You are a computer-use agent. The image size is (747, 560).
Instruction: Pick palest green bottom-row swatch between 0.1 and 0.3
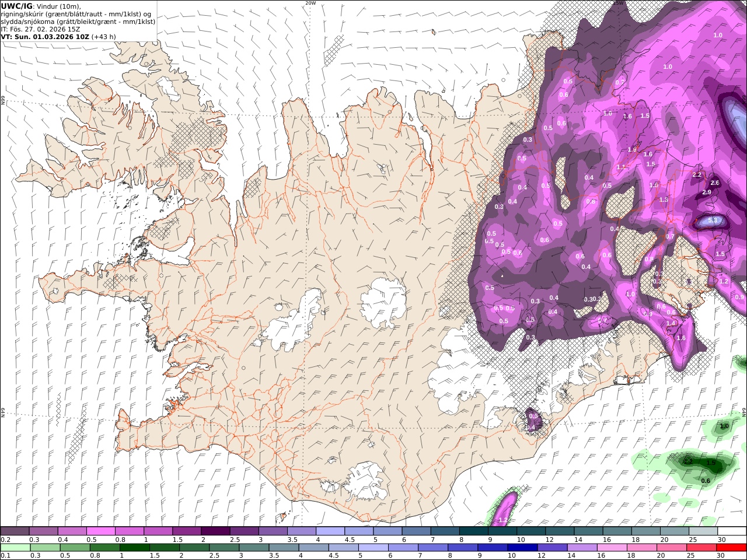click(15, 547)
